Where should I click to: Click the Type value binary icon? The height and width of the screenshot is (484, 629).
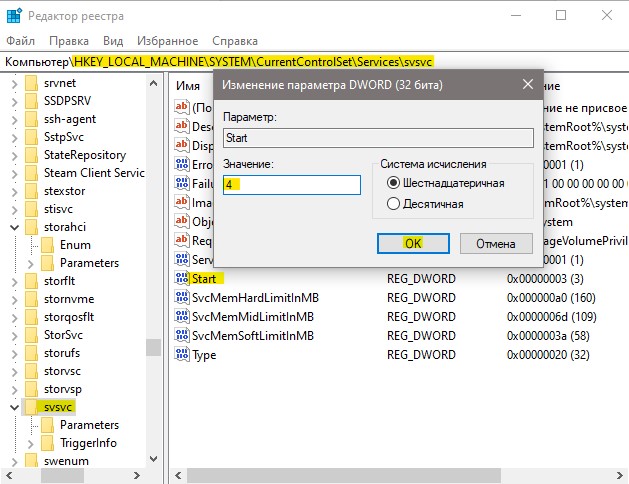182,354
